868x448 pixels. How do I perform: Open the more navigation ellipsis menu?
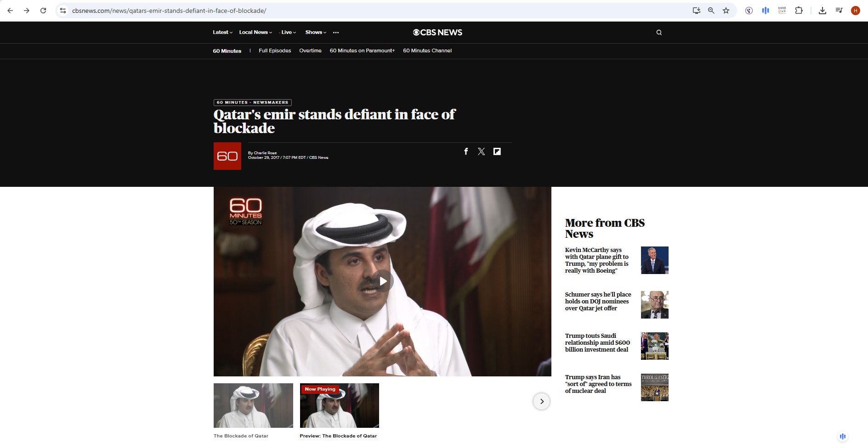coord(336,33)
